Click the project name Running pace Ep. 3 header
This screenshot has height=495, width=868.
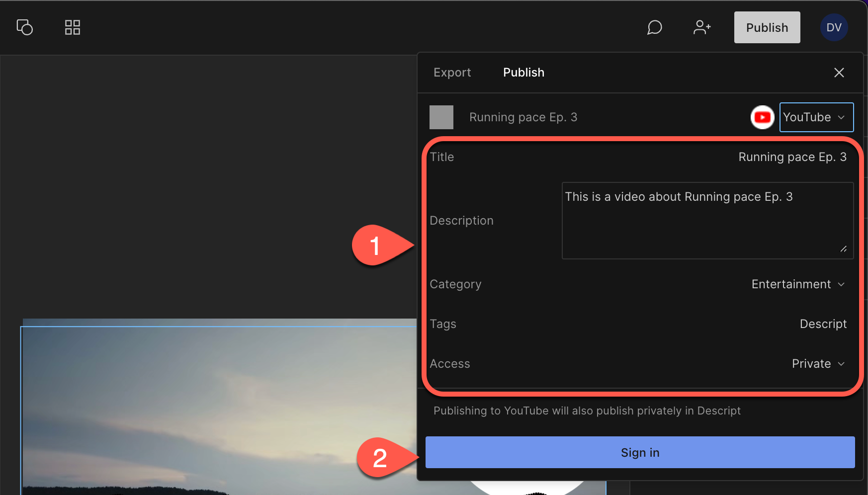coord(523,117)
